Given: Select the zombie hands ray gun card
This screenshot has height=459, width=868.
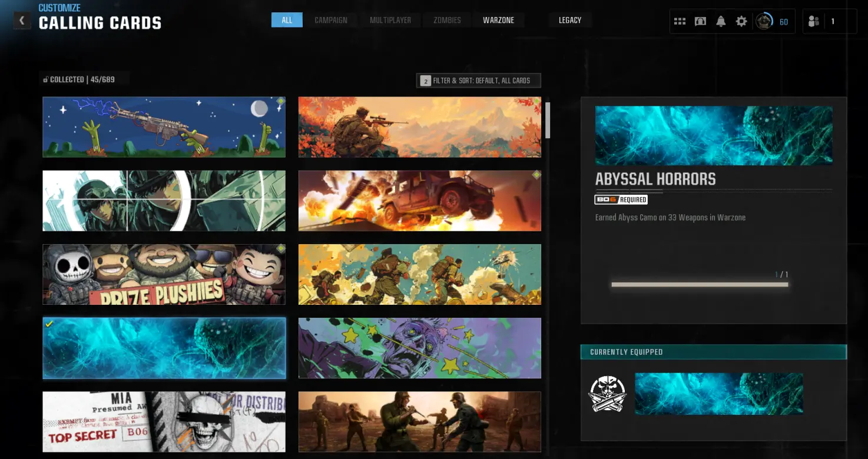Looking at the screenshot, I should (164, 127).
